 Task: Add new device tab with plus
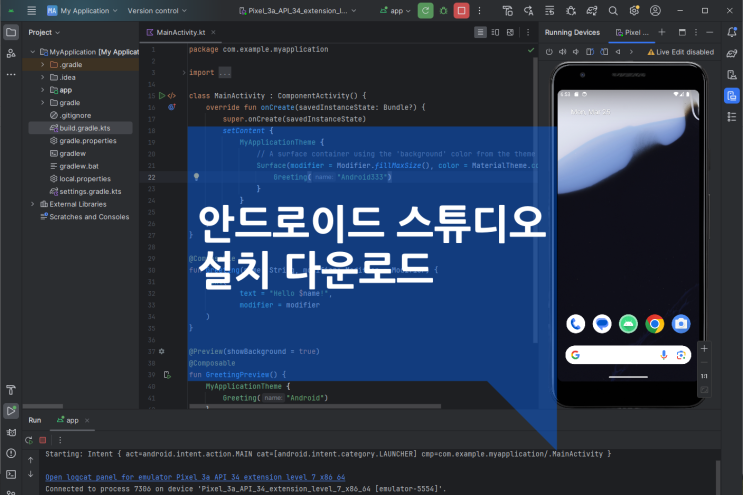[x=662, y=32]
